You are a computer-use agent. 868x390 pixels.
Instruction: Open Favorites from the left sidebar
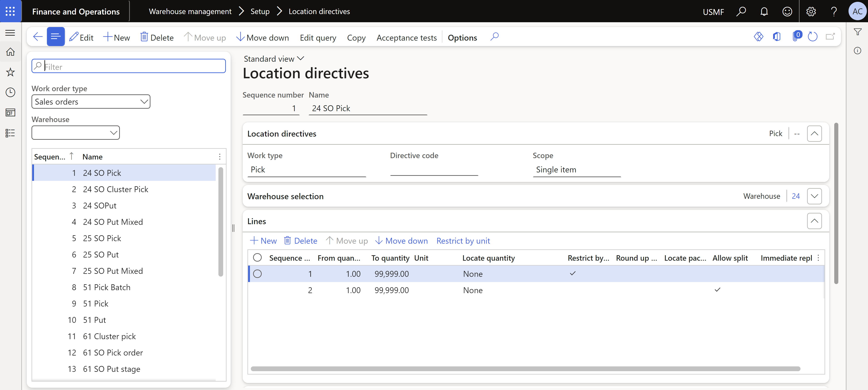tap(10, 72)
